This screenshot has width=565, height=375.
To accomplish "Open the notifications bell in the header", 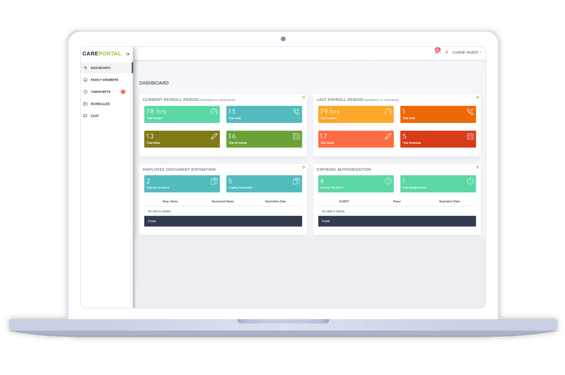I will [437, 51].
